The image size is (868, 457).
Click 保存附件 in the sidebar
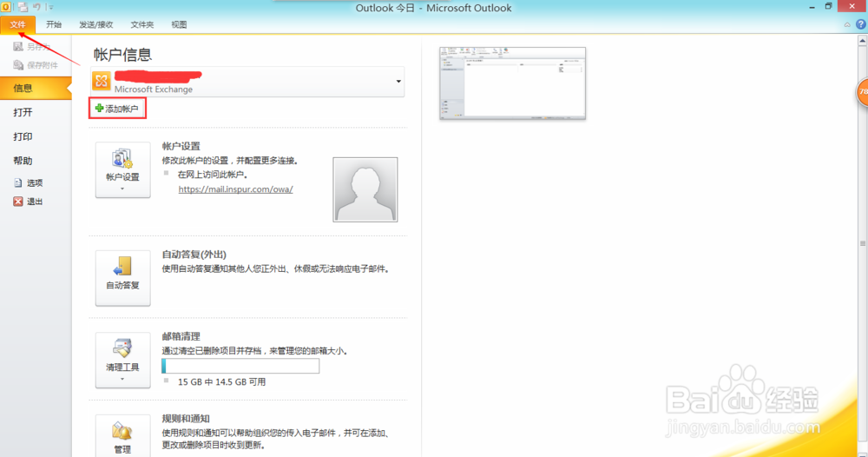coord(36,65)
